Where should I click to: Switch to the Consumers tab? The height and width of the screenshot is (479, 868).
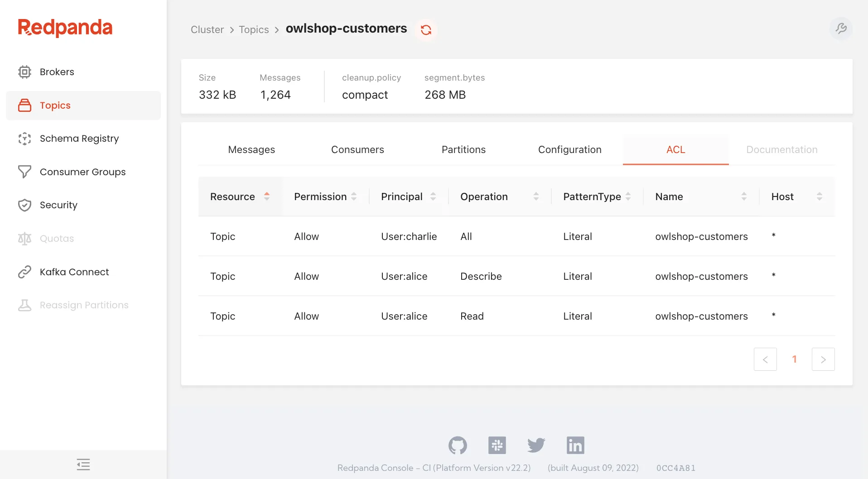(x=357, y=150)
